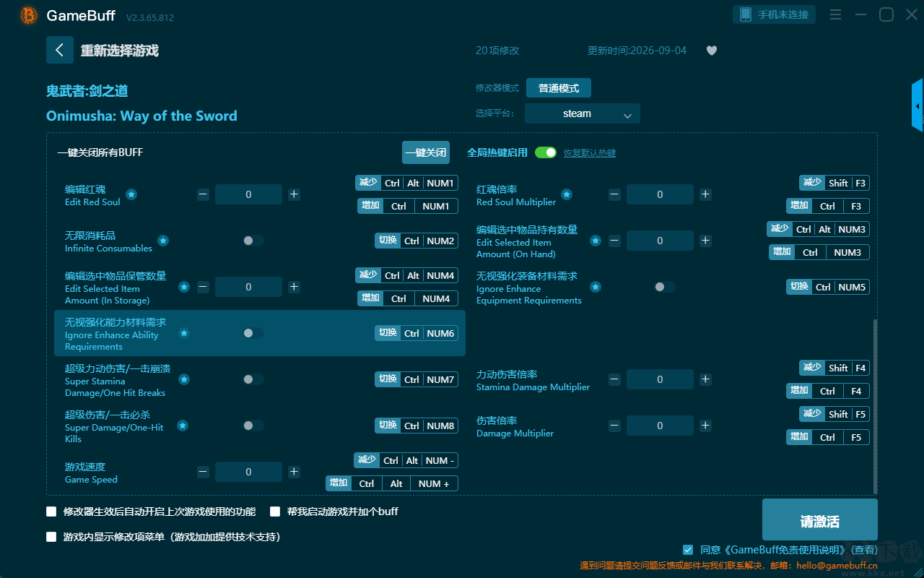Click the Shift F5 decrease hotkey button
924x578 pixels.
[x=834, y=414]
